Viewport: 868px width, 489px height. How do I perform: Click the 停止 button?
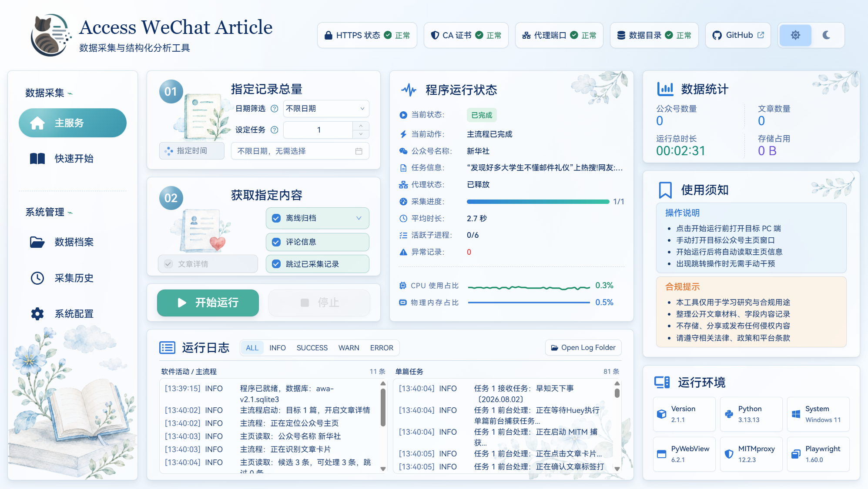319,303
